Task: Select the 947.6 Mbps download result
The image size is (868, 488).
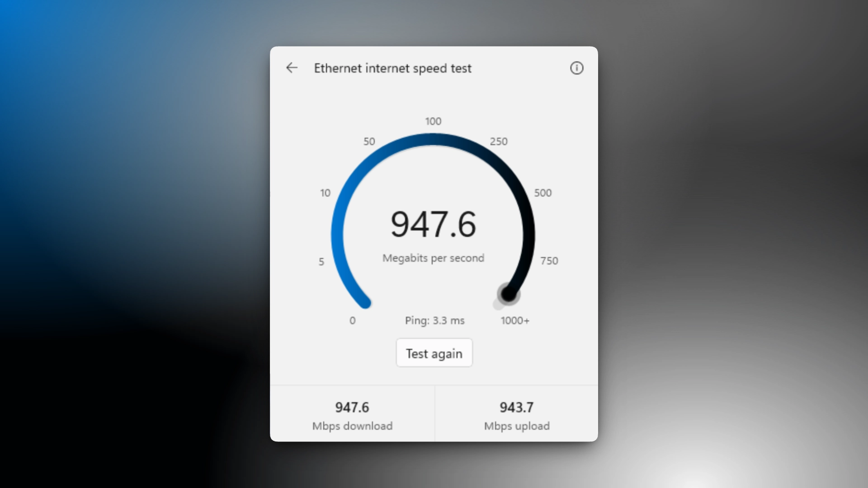Action: (352, 414)
